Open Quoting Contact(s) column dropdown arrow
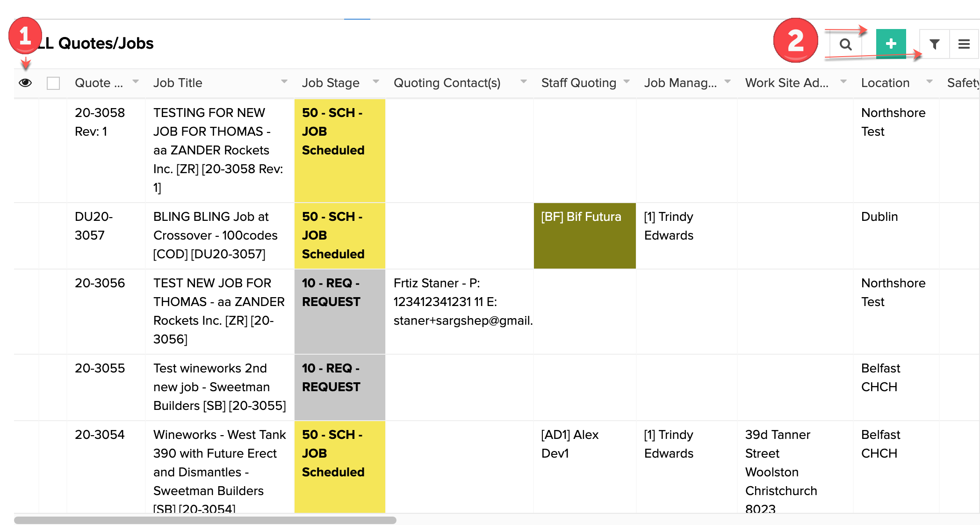 [523, 82]
